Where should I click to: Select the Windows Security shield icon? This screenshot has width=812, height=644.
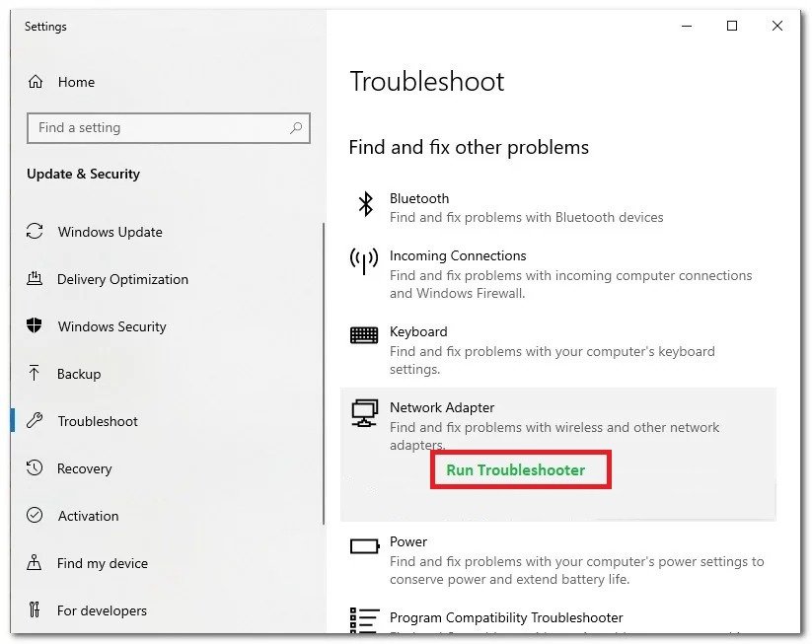click(36, 326)
